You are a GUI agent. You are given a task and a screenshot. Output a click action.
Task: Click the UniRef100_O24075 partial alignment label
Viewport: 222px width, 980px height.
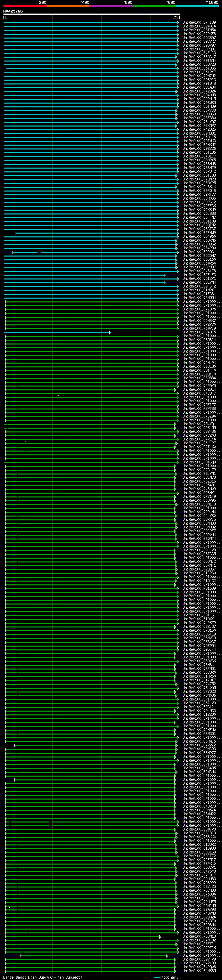[199, 332]
